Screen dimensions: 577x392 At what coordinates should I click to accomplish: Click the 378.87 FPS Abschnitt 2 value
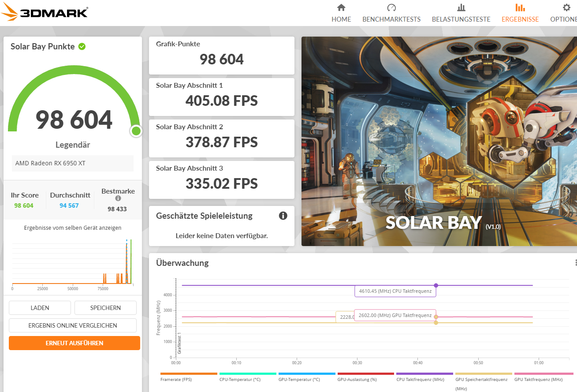coord(222,142)
